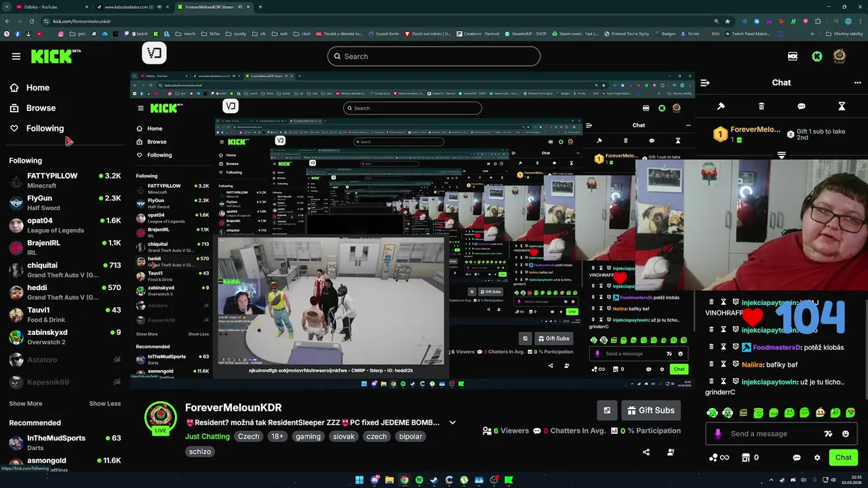Open recommended channel InTheMudSports
The image size is (868, 488).
[65, 443]
